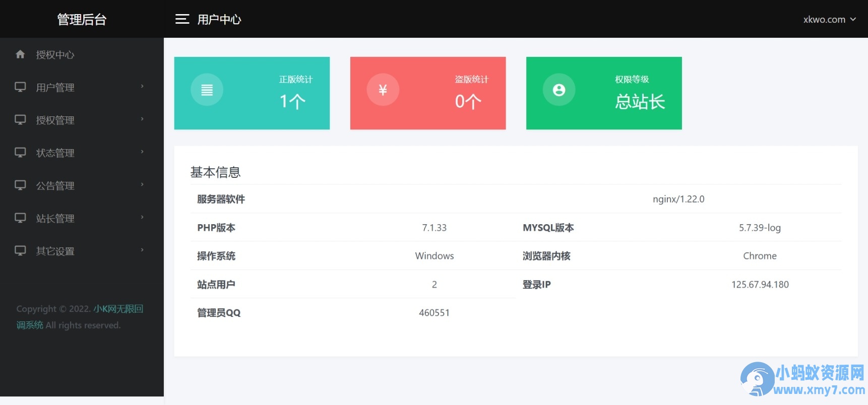This screenshot has height=405, width=868.
Task: Follow the 小K网无限回调系统 footer link
Action: (80, 317)
